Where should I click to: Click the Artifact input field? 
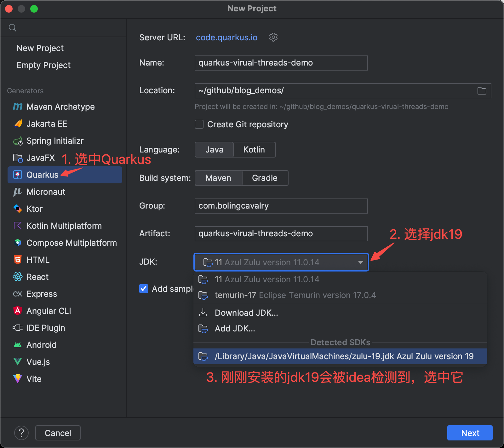pos(281,234)
